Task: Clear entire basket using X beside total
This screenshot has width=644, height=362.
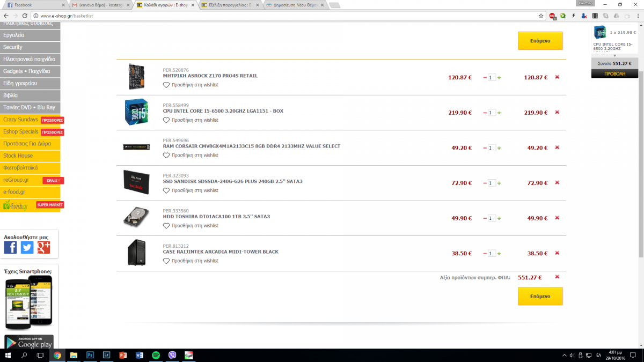Action: coord(557,277)
